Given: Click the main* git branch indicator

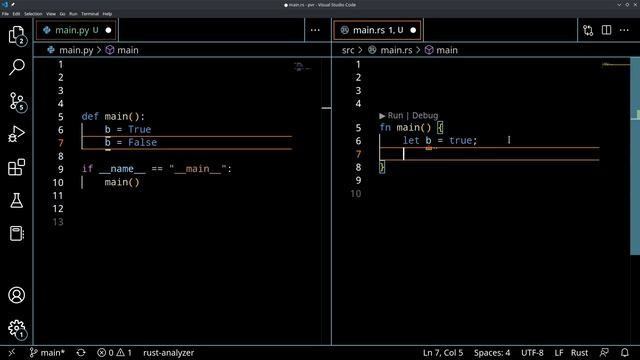Looking at the screenshot, I should click(x=47, y=353).
